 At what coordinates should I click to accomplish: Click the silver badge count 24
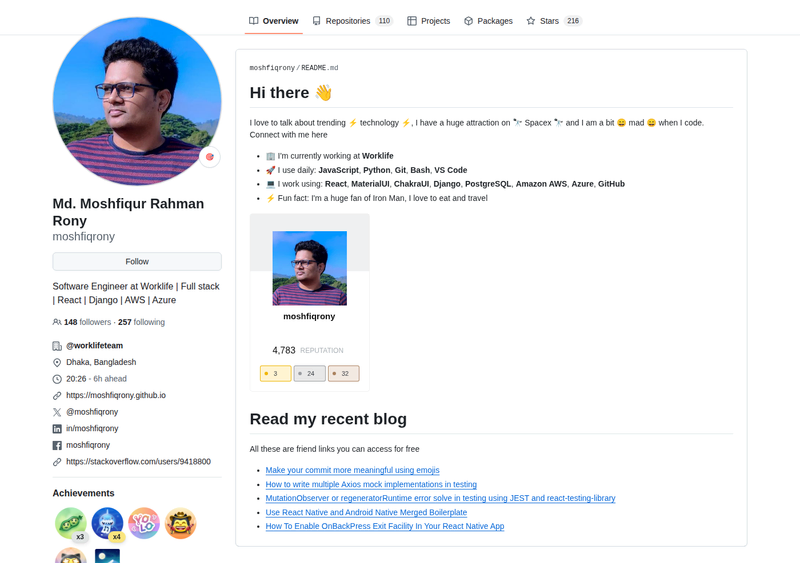click(310, 374)
